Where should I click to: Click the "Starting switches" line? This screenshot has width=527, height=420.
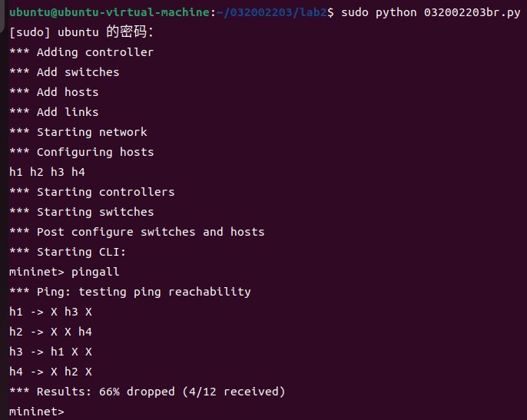[x=81, y=212]
